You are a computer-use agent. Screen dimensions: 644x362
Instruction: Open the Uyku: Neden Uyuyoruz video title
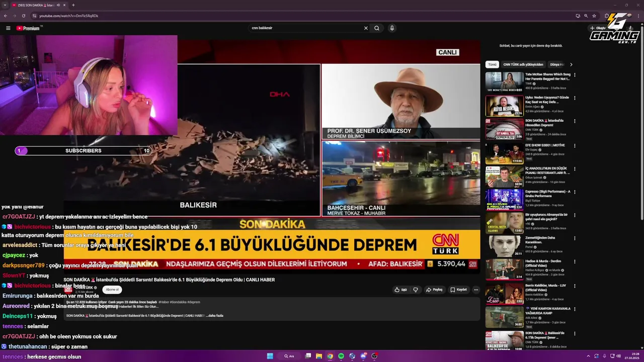[547, 100]
